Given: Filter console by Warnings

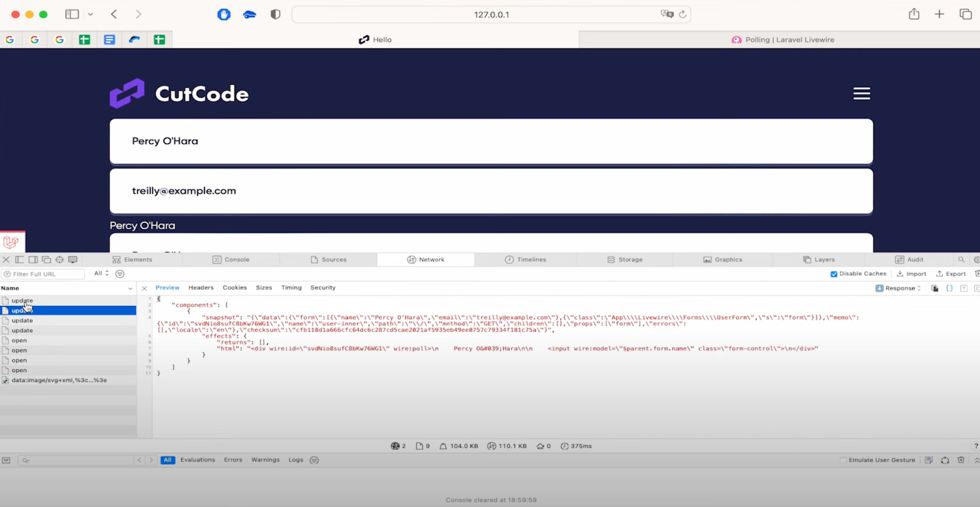Looking at the screenshot, I should (265, 460).
